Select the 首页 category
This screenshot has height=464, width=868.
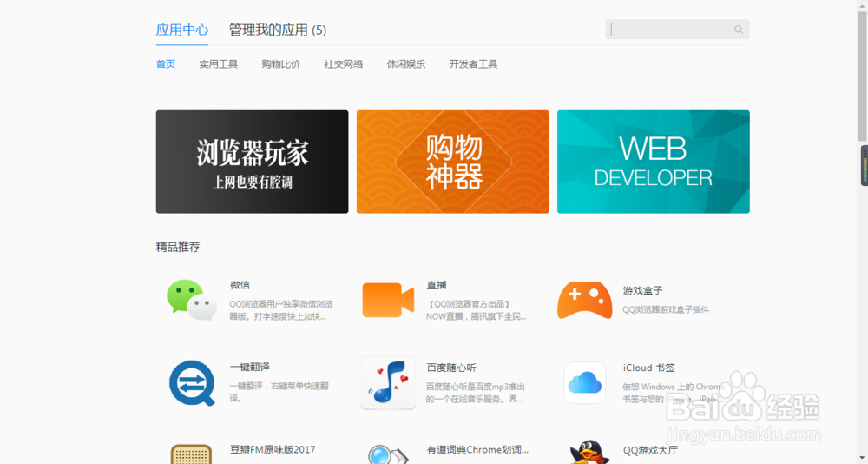click(166, 64)
